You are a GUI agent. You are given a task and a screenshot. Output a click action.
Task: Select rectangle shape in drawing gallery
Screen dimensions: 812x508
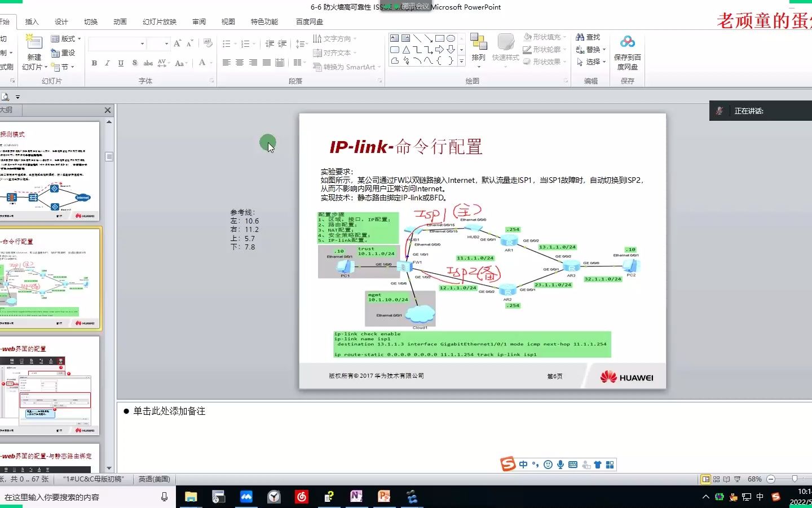[x=440, y=38]
